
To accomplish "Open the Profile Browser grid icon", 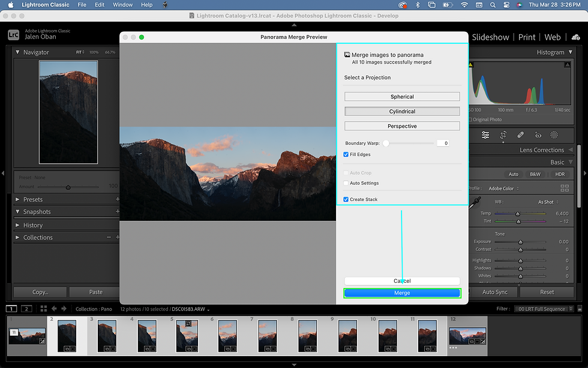I will (565, 188).
